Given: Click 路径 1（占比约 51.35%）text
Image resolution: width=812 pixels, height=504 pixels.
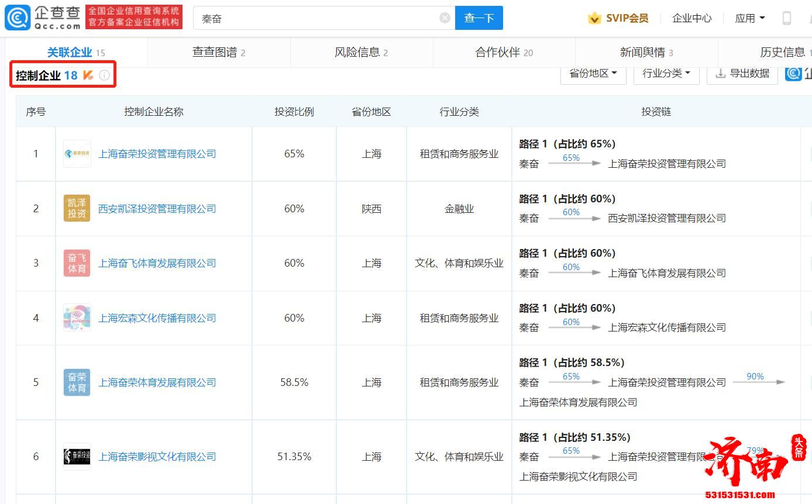Looking at the screenshot, I should tap(575, 437).
